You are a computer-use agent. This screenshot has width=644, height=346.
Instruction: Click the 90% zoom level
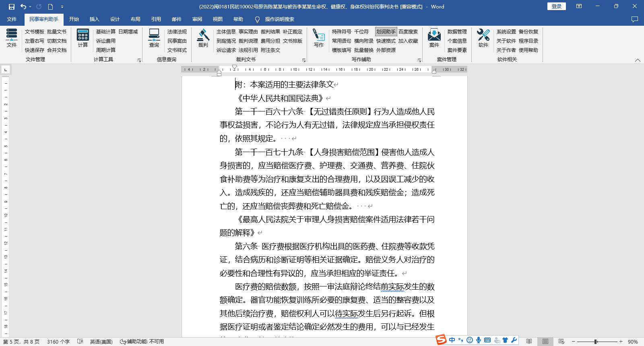633,342
